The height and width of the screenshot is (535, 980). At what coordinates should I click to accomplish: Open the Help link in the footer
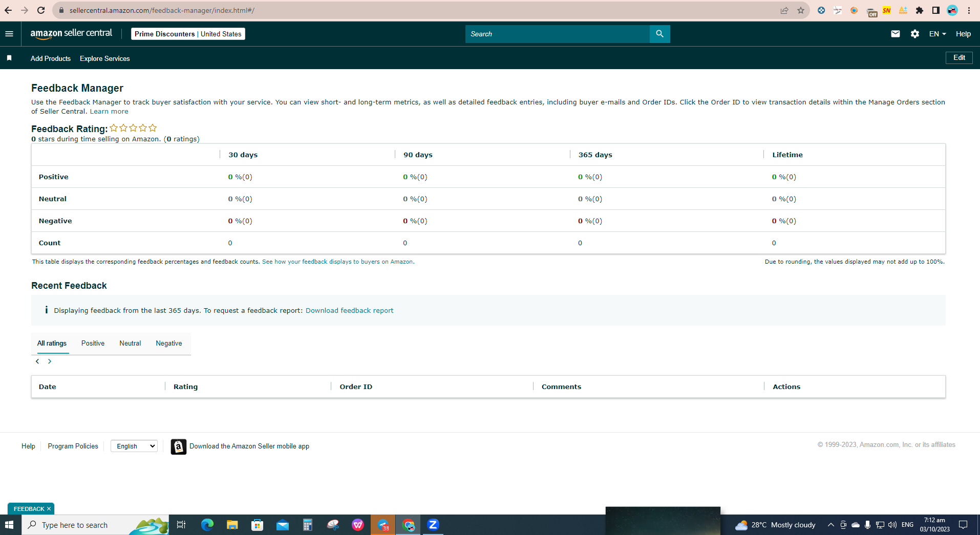28,446
